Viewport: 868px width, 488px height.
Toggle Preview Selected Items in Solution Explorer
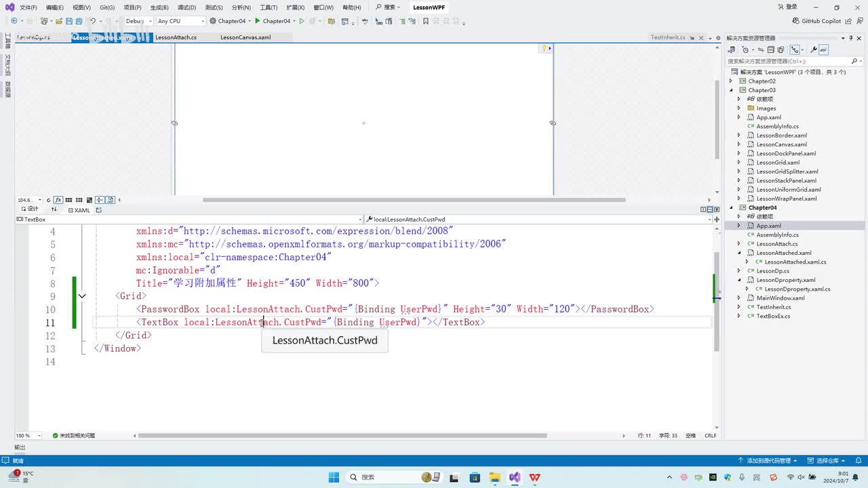[823, 49]
